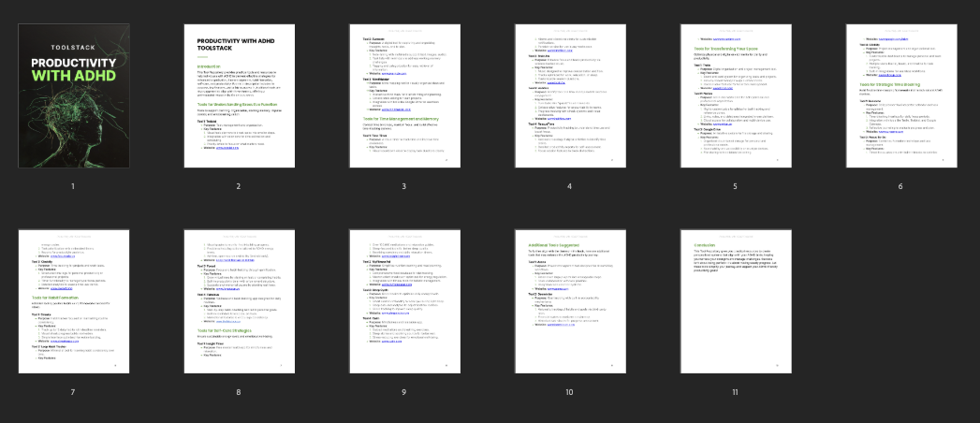Select the page 8 thumbnail
This screenshot has width=980, height=423.
pyautogui.click(x=239, y=301)
